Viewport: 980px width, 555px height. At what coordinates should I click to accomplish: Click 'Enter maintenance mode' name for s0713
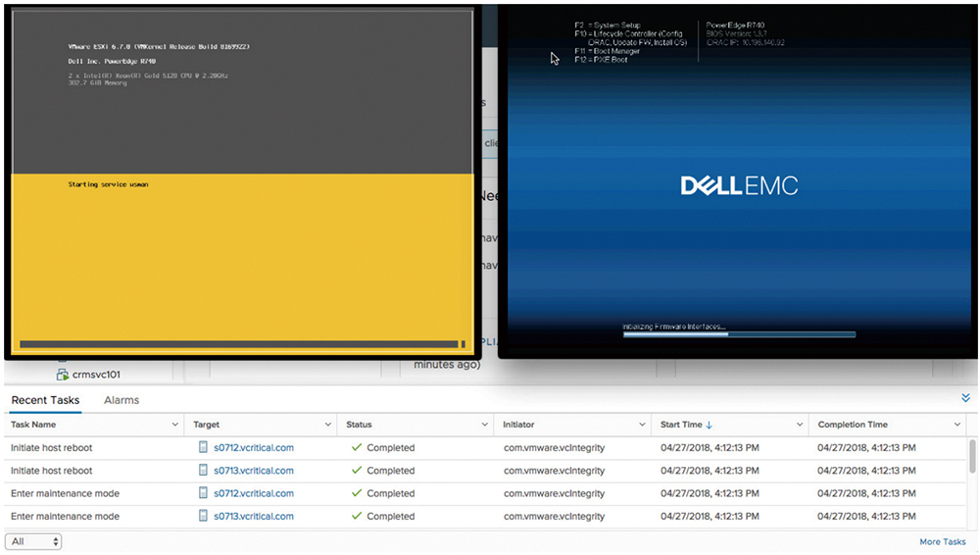click(65, 516)
